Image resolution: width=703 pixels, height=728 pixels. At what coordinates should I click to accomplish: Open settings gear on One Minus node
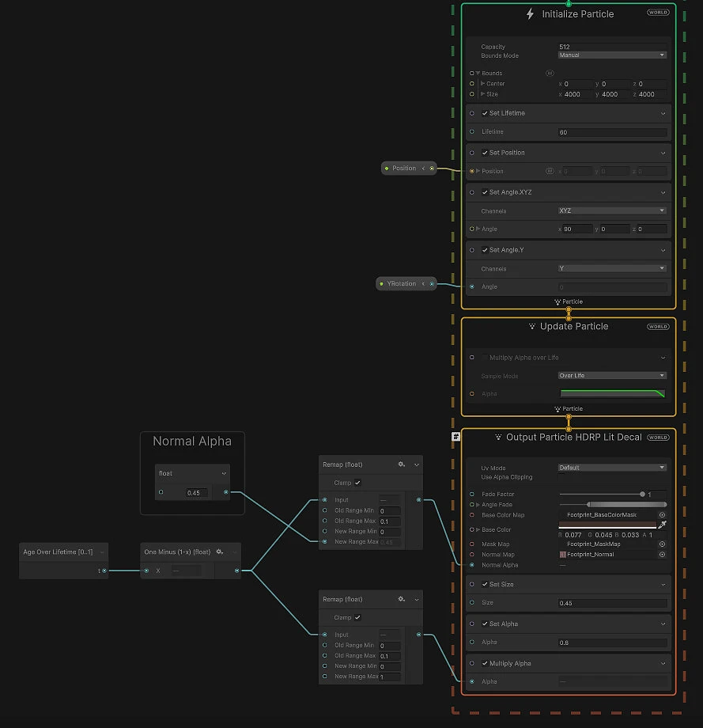click(220, 552)
